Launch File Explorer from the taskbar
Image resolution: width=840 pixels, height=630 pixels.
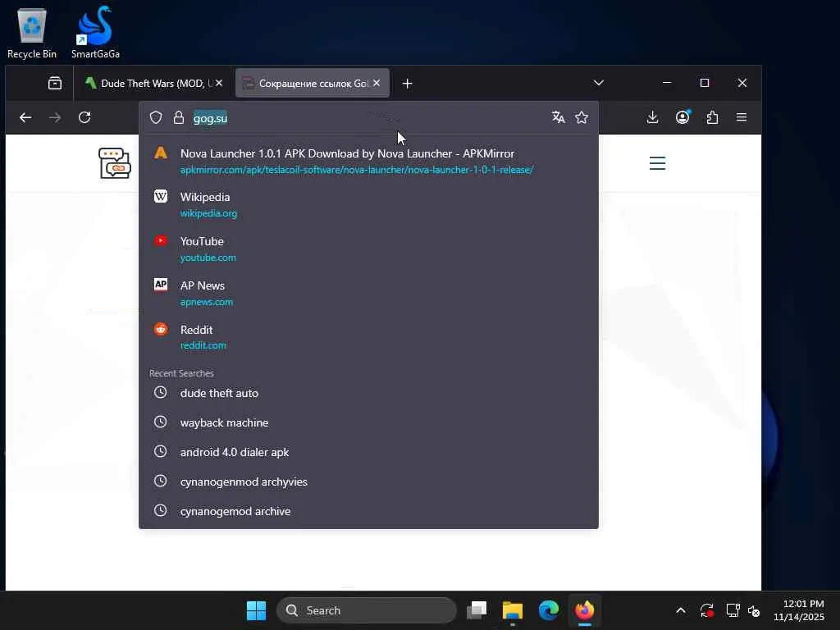coord(512,610)
